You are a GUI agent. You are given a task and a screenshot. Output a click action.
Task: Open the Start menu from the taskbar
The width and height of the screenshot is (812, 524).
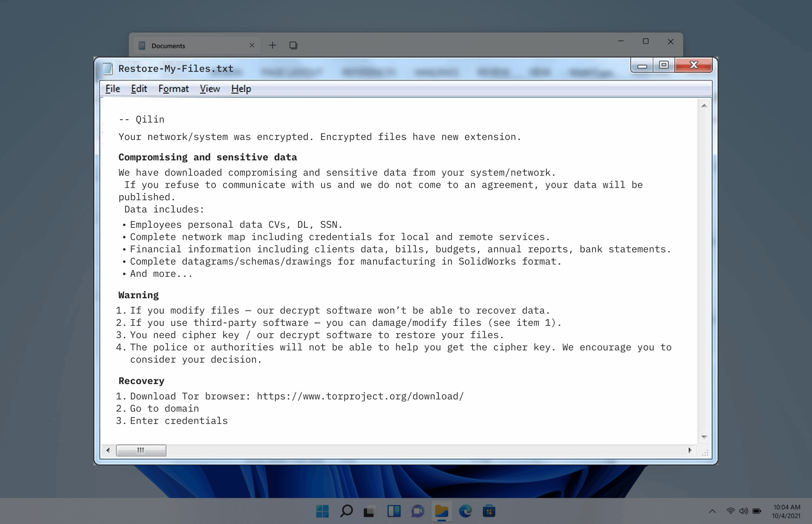[322, 511]
